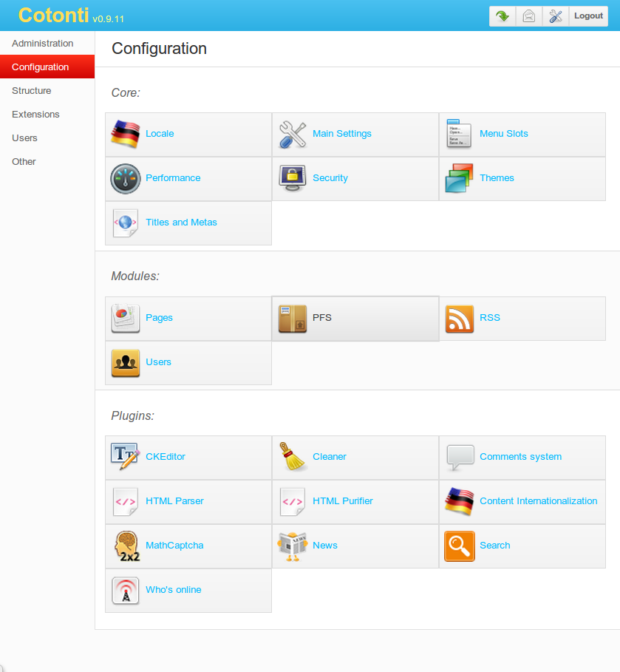Open the Menu Slots link
The image size is (620, 672).
click(x=504, y=134)
